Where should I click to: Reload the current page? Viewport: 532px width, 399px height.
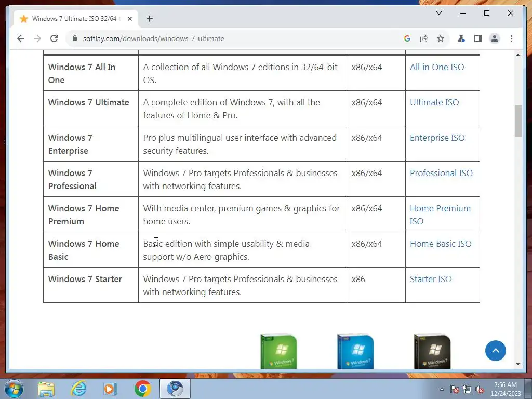(54, 38)
